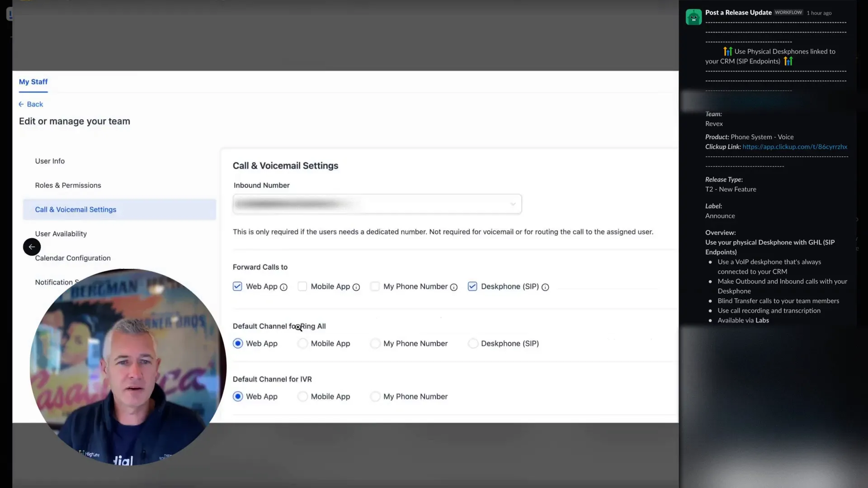This screenshot has width=868, height=488.
Task: Check the My Phone Number forward calls checkbox
Action: click(375, 286)
